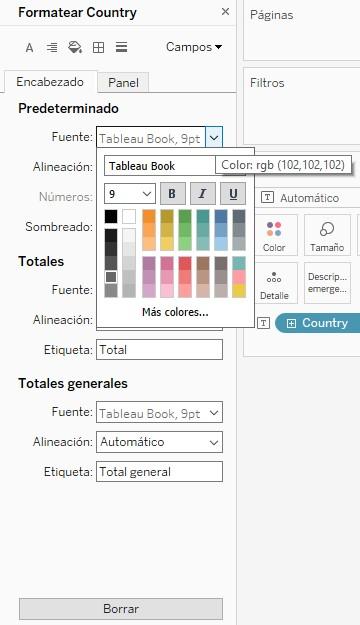Viewport: 360px width, 625px height.
Task: Click the Etiqueta field containing Total
Action: coord(159,350)
